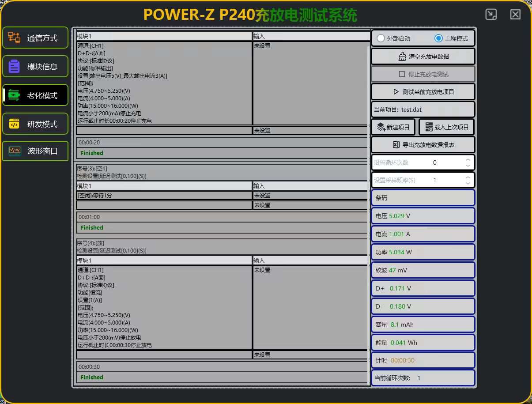The height and width of the screenshot is (404, 532).
Task: Click the shrink window icon at top right
Action: [x=491, y=15]
